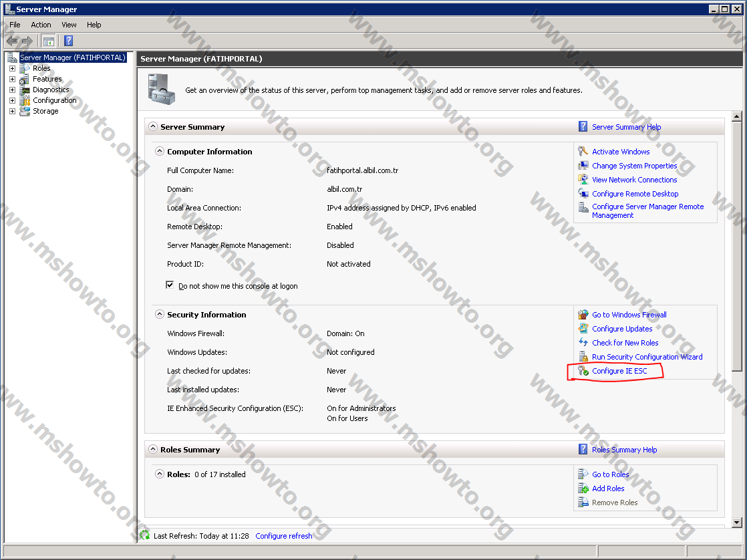Open the Configure IE ESC link
This screenshot has height=560, width=747.
(619, 371)
